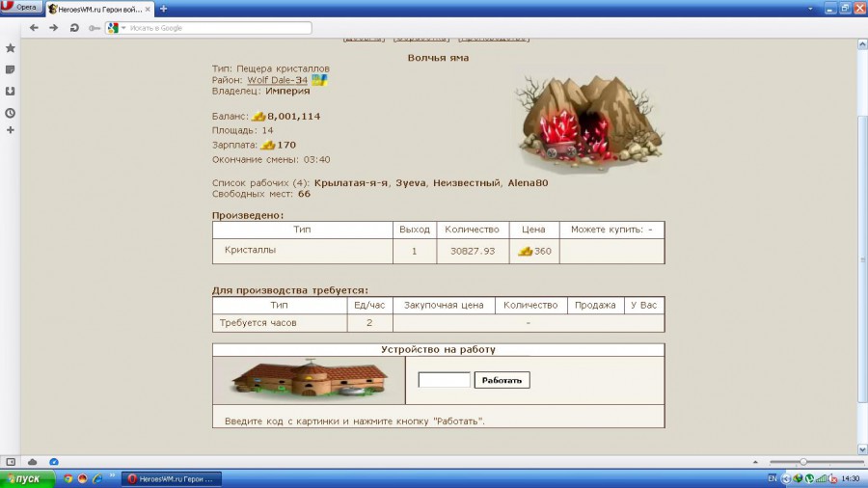Click the gold icon beside Зарплата
The image size is (868, 488).
(268, 145)
